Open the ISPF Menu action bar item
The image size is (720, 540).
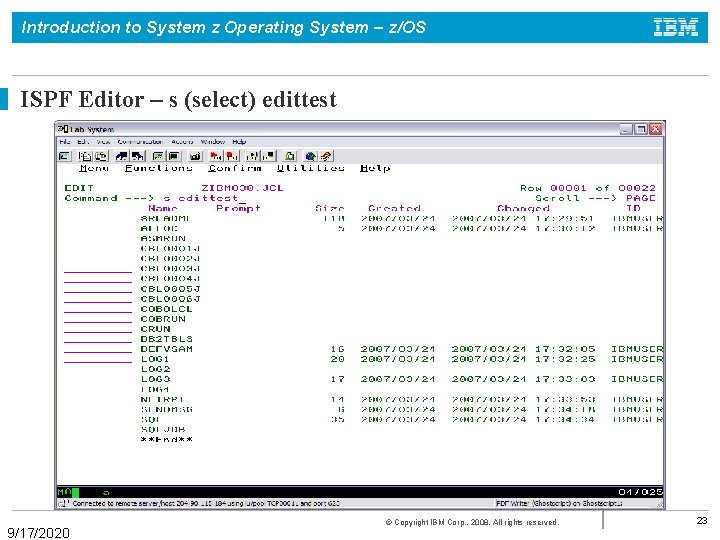pyautogui.click(x=94, y=168)
